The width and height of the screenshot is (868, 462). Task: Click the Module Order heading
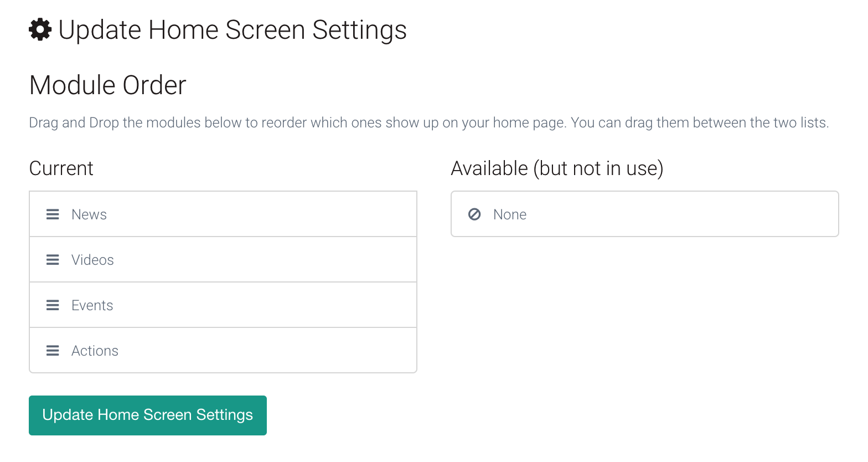click(108, 85)
